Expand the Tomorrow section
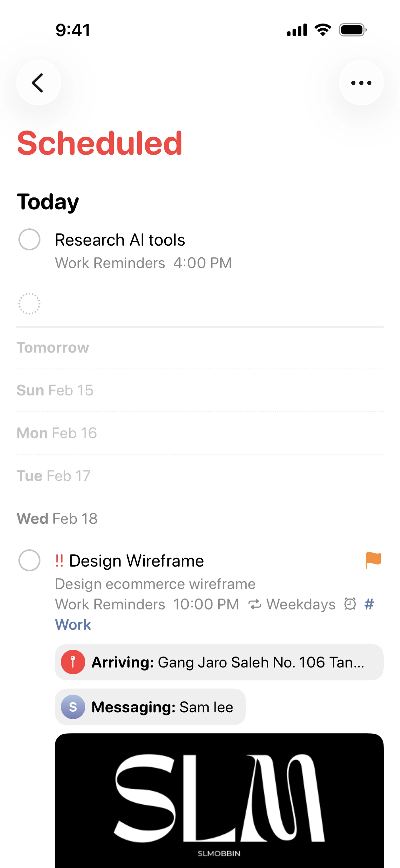Image resolution: width=400 pixels, height=868 pixels. tap(53, 348)
